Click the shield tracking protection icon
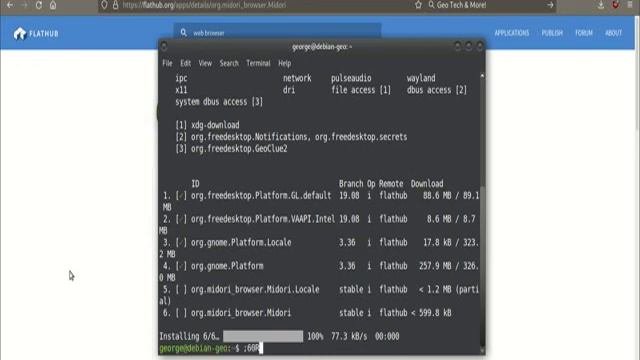 click(104, 5)
